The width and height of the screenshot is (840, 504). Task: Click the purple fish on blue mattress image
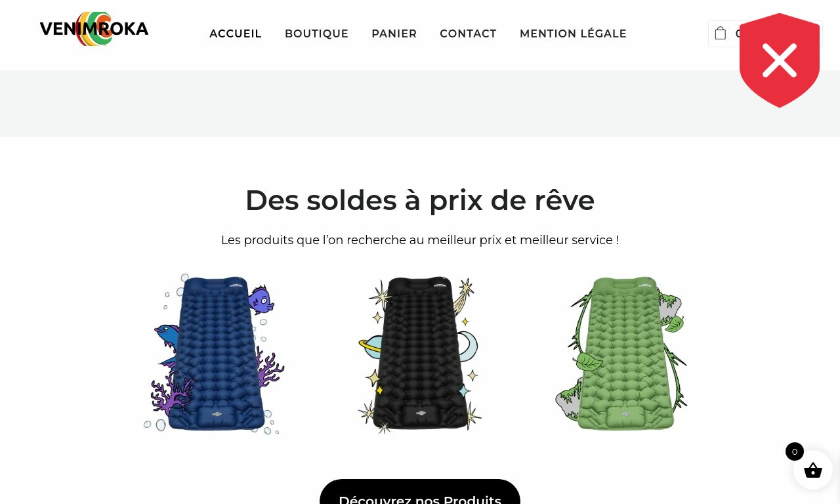pyautogui.click(x=261, y=300)
